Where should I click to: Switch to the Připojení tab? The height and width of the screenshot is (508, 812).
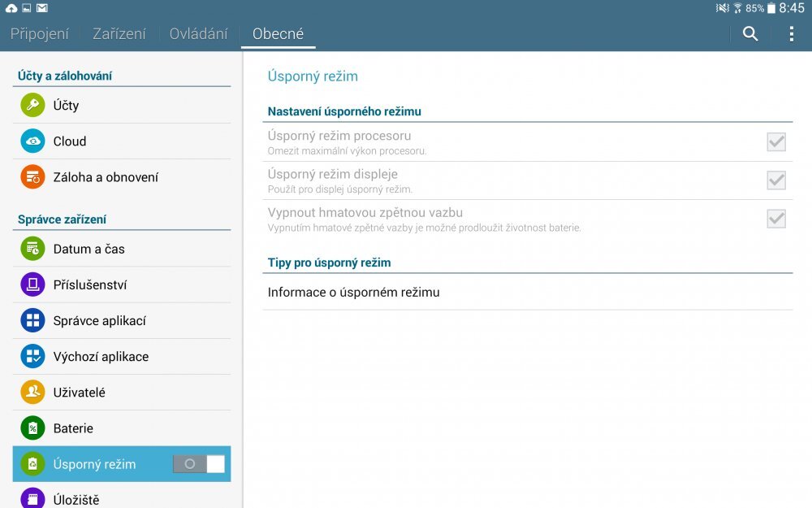(x=40, y=33)
